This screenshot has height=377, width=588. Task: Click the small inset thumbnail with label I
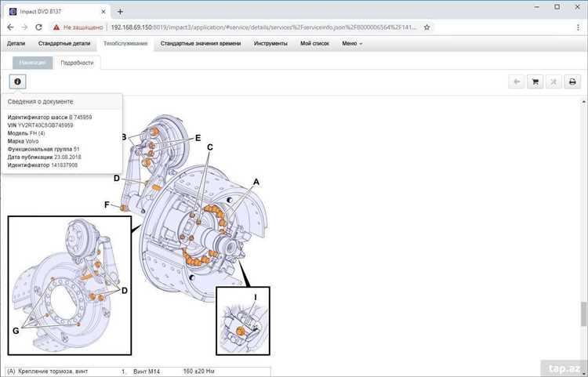pos(243,321)
